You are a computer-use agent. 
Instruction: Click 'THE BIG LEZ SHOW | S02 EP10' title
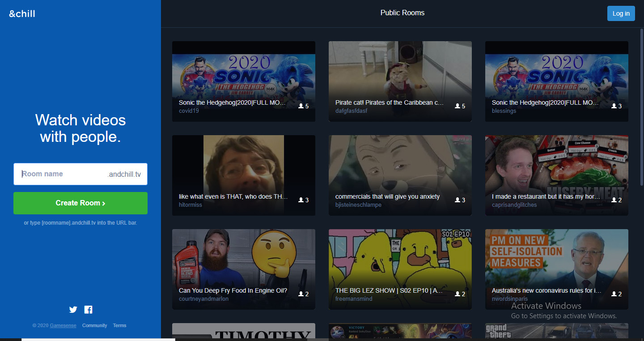tap(390, 290)
